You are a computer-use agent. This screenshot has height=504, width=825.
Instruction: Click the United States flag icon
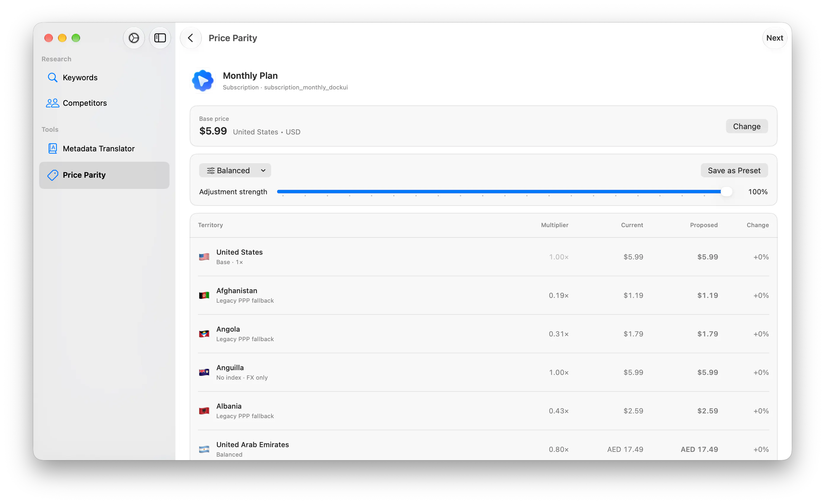click(x=204, y=257)
